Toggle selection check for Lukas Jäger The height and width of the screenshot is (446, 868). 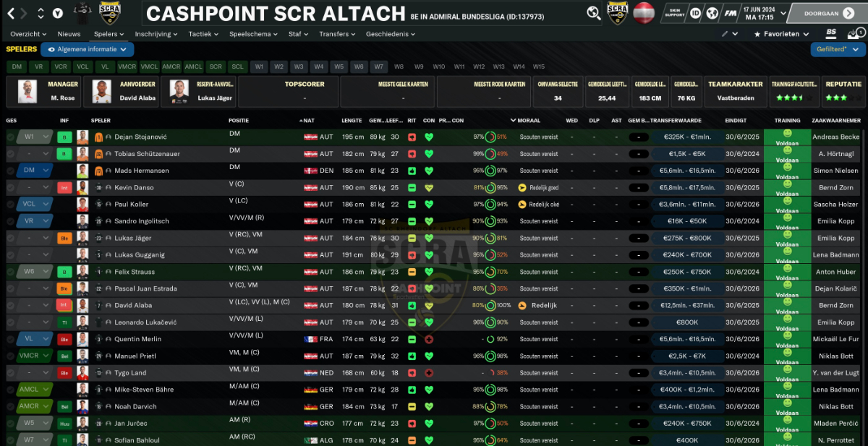(x=10, y=238)
